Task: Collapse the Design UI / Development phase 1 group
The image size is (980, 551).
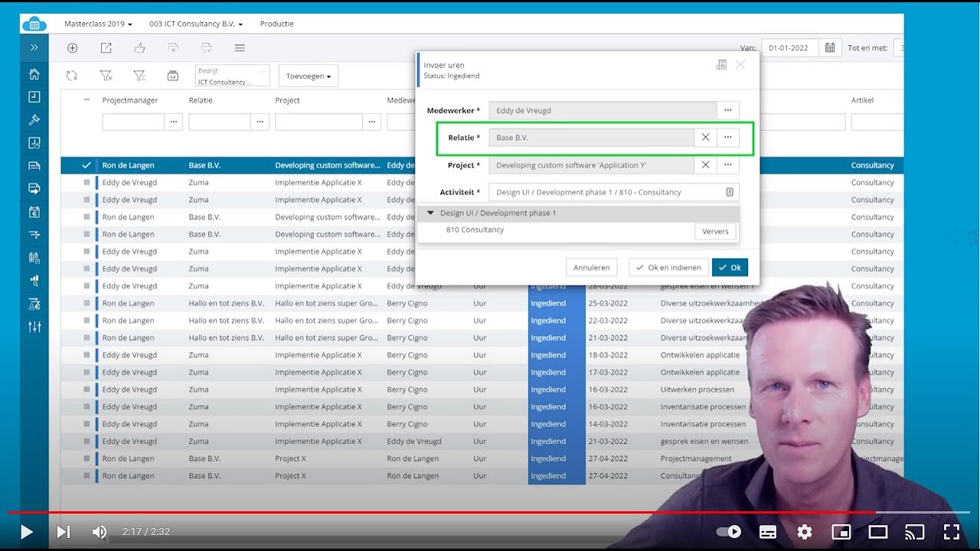Action: (430, 213)
